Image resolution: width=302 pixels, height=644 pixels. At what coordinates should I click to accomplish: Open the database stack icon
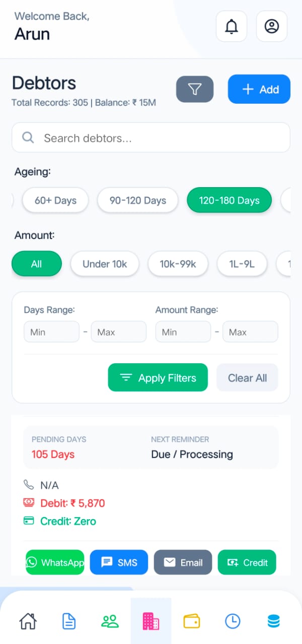tap(273, 621)
